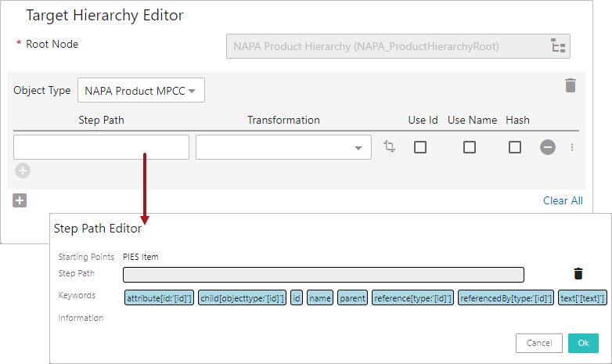Toggle the Hash checkbox
Image resolution: width=612 pixels, height=364 pixels.
pos(515,147)
